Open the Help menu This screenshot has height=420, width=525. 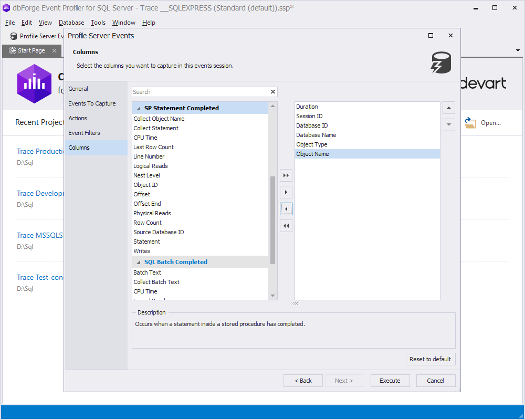point(149,23)
